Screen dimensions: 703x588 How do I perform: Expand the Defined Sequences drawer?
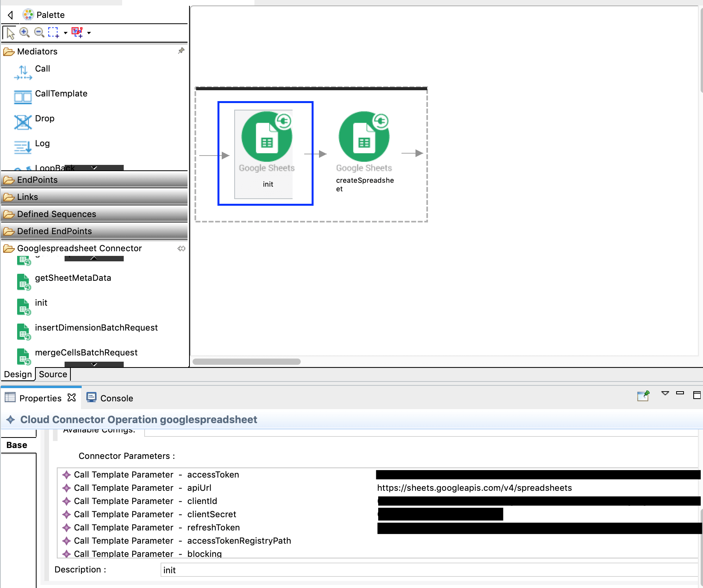(94, 214)
